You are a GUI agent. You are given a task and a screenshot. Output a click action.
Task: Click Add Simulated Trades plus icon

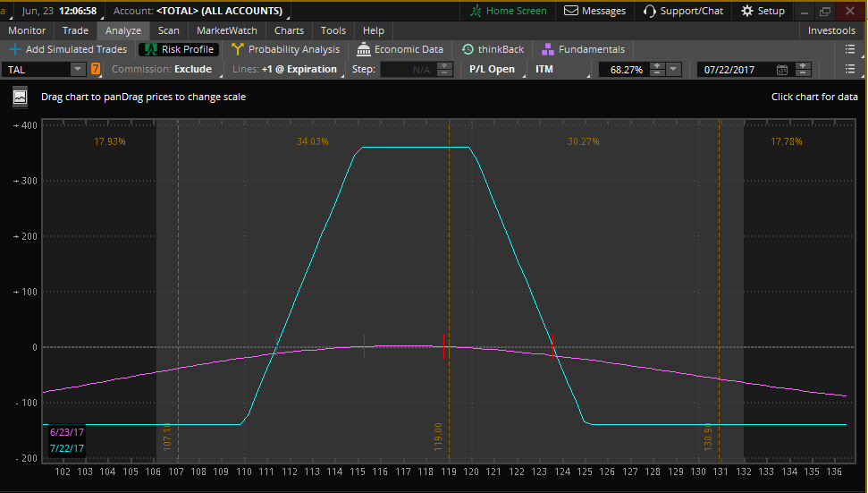pos(14,49)
